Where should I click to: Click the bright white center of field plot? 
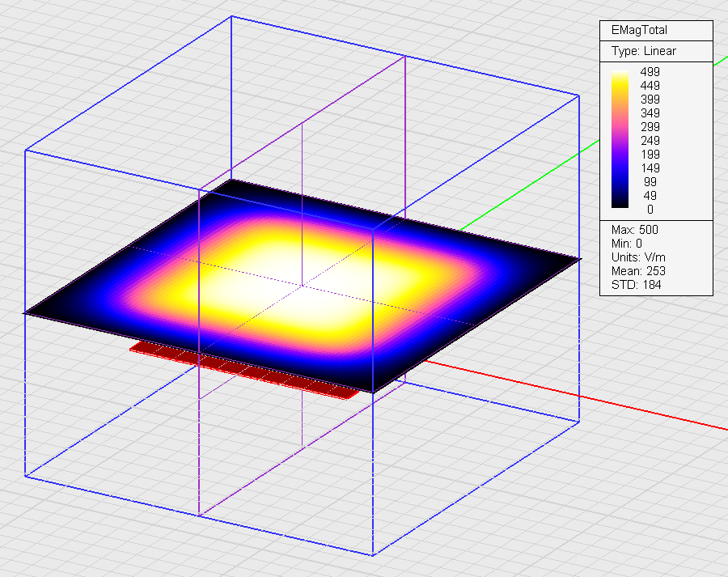(301, 290)
